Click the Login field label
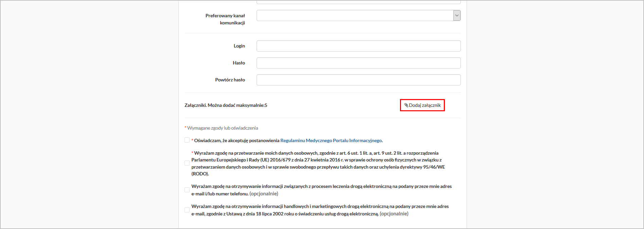644x229 pixels. pyautogui.click(x=239, y=46)
